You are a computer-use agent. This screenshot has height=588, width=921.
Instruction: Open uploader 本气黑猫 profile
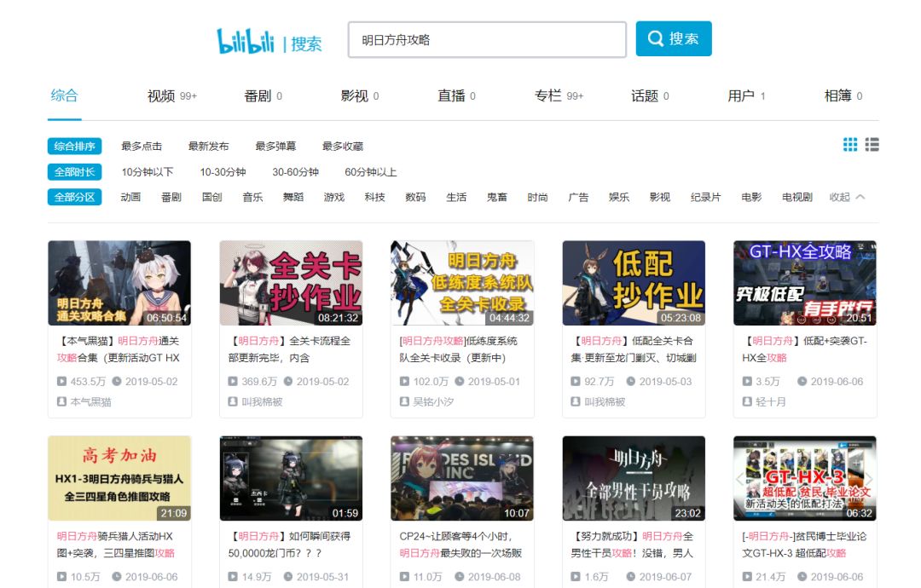coord(90,402)
